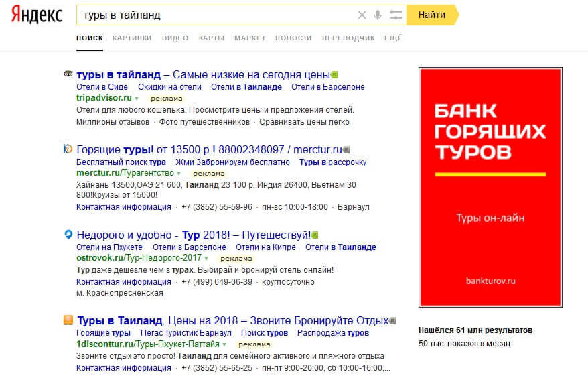The height and width of the screenshot is (382, 588).
Task: Click the red 'Банк горящих туров' banner
Action: (x=490, y=187)
